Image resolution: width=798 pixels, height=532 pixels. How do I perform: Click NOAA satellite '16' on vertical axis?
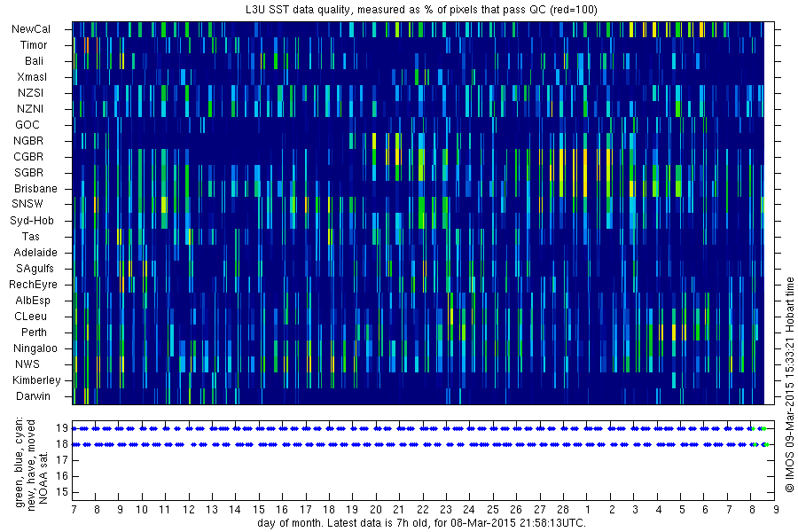point(61,476)
